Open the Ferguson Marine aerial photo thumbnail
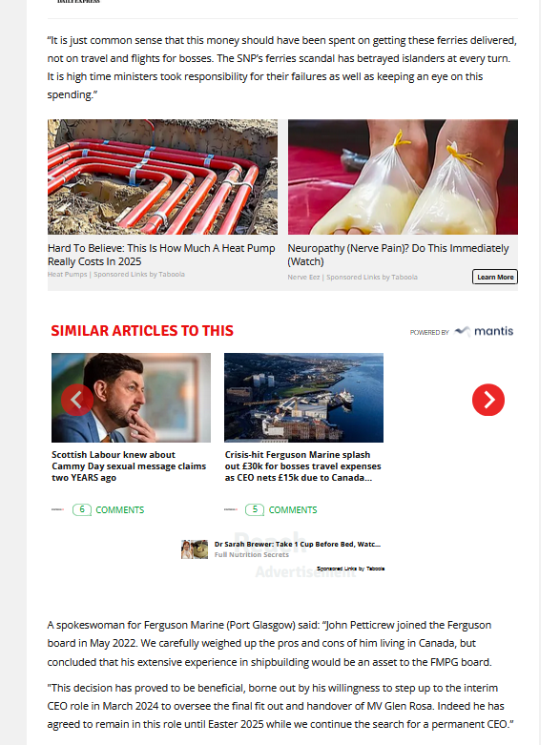This screenshot has width=560, height=745. click(x=303, y=398)
